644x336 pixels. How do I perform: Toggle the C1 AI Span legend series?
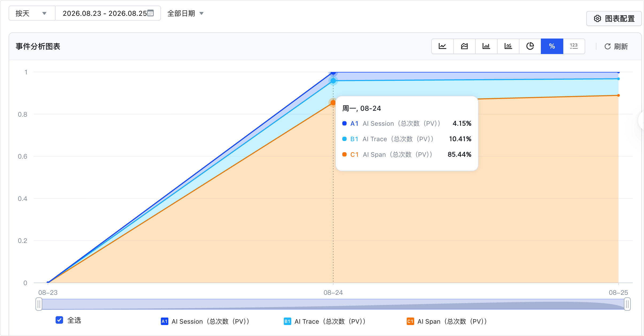point(447,321)
